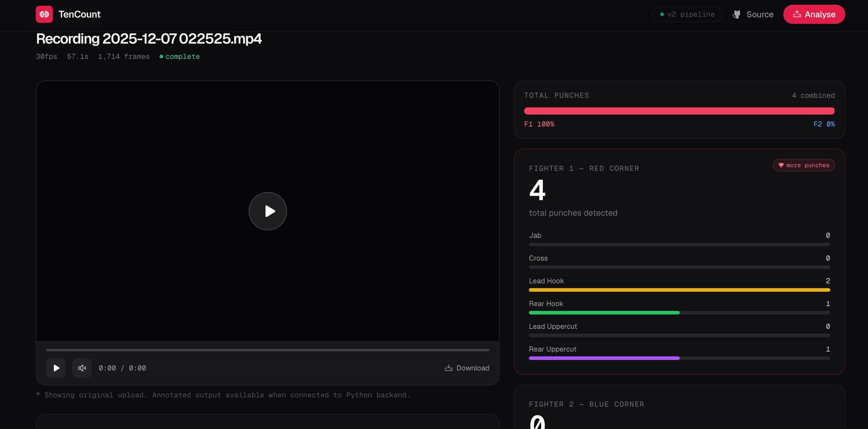This screenshot has width=868, height=429.
Task: Click the 1,714 frames text
Action: pos(124,57)
